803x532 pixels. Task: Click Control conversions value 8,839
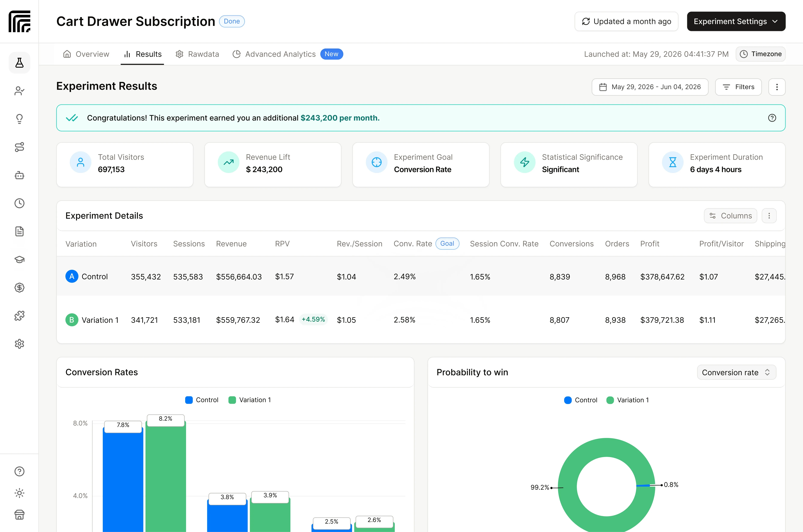tap(560, 276)
